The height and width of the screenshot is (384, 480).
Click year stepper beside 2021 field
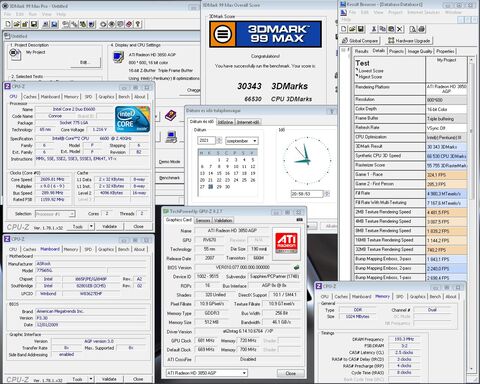(x=219, y=141)
